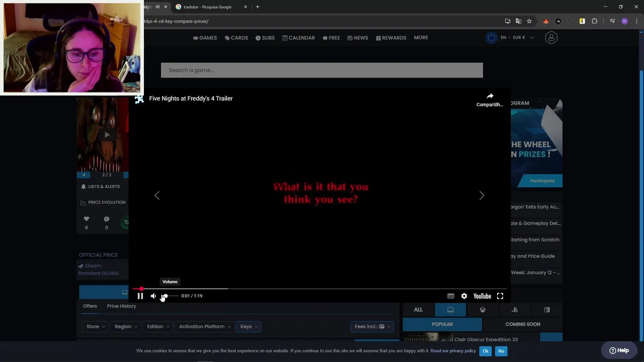Select the ALL platforms filter
The height and width of the screenshot is (362, 644).
point(418,310)
